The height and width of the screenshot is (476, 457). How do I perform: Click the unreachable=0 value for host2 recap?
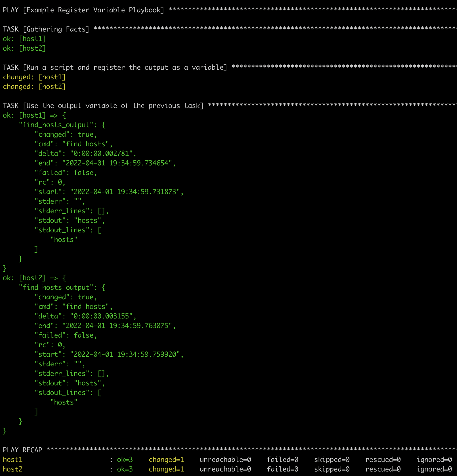point(225,469)
